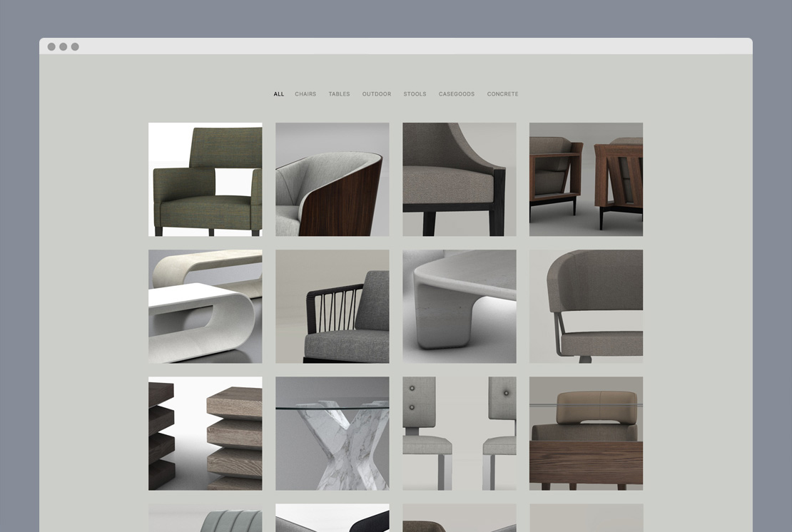Open the rounded concrete table leg image
The image size is (792, 532).
tap(459, 306)
